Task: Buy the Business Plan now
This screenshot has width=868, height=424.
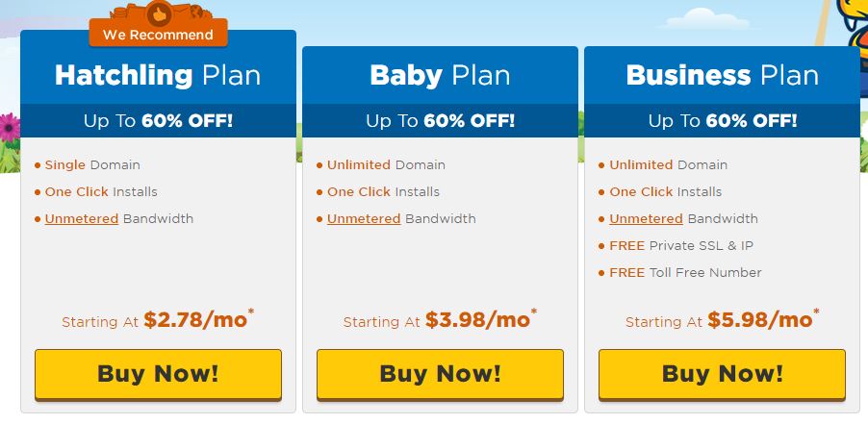Action: click(x=722, y=374)
